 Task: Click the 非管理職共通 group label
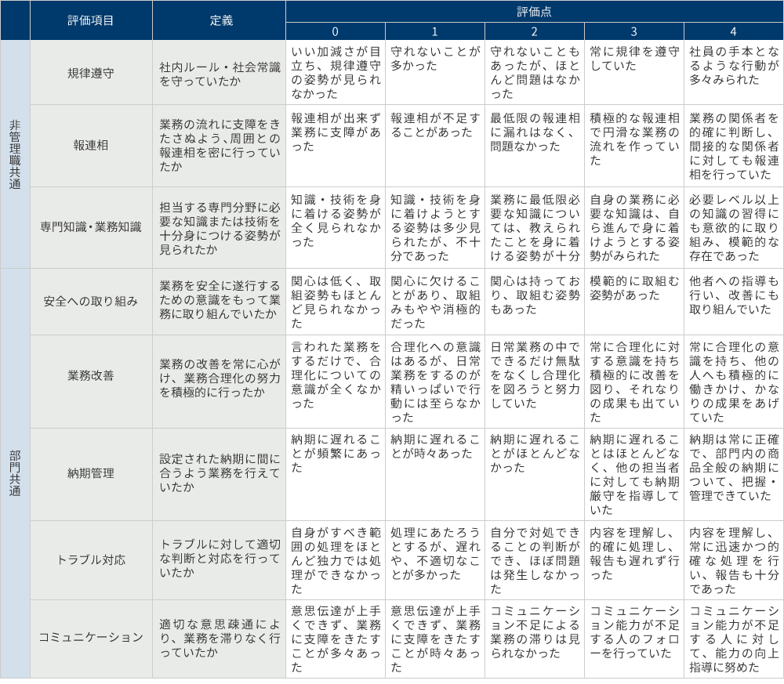[15, 154]
